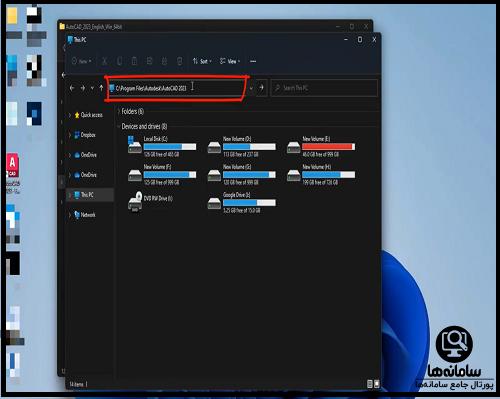The width and height of the screenshot is (500, 399).
Task: Expand the Dropbox node chevron
Action: tap(70, 135)
